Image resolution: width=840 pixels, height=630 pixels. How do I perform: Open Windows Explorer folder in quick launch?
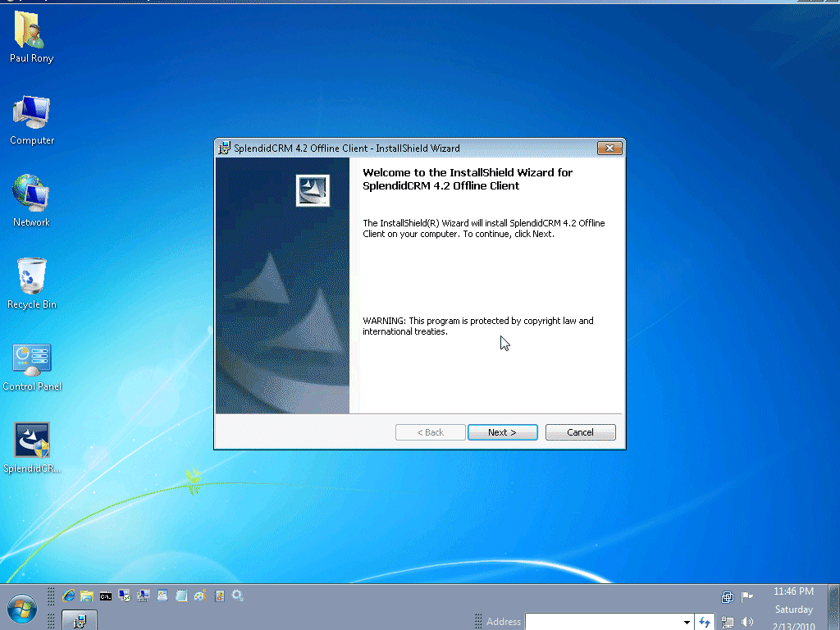[x=87, y=596]
